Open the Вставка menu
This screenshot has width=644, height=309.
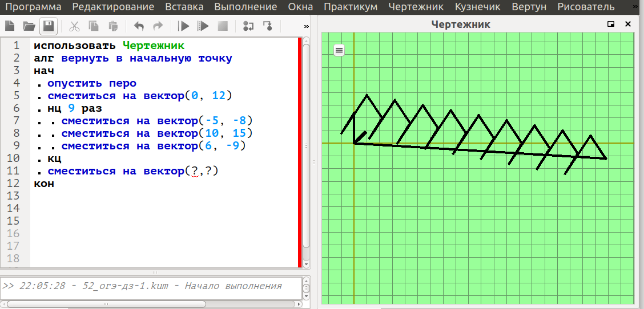tap(184, 7)
